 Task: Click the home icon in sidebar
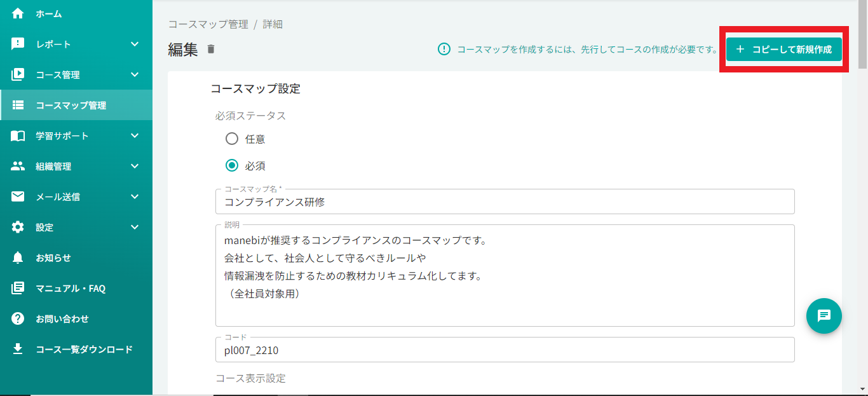click(x=18, y=13)
